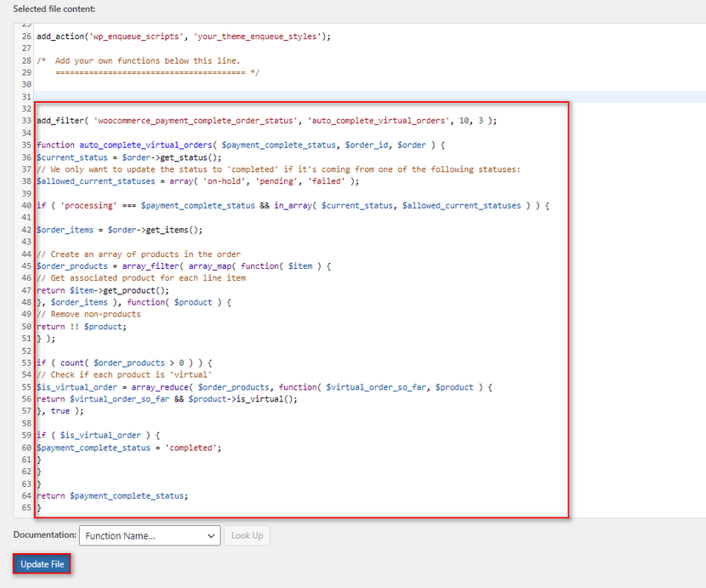Click the empty highlighted line 31 in editor
This screenshot has height=588, width=706.
pos(369,96)
